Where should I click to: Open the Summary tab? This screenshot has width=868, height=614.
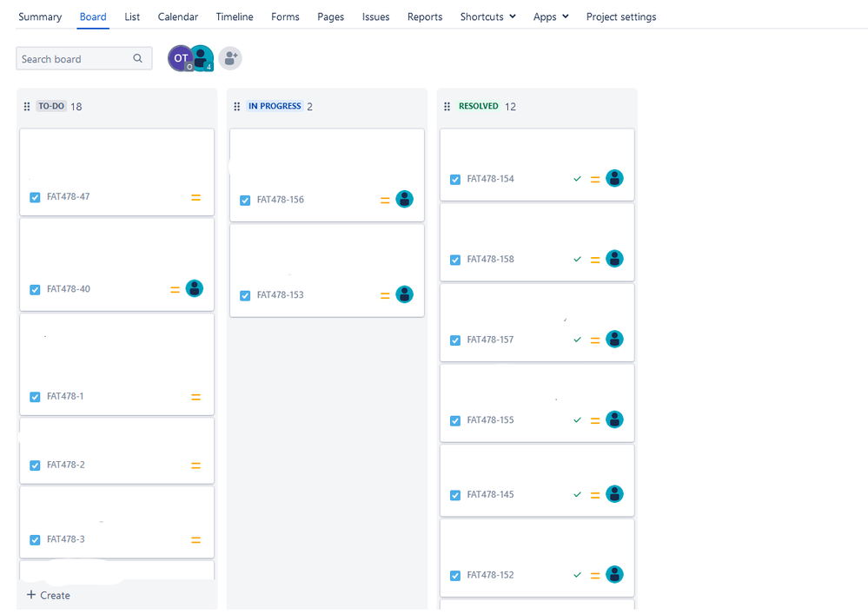[x=40, y=17]
